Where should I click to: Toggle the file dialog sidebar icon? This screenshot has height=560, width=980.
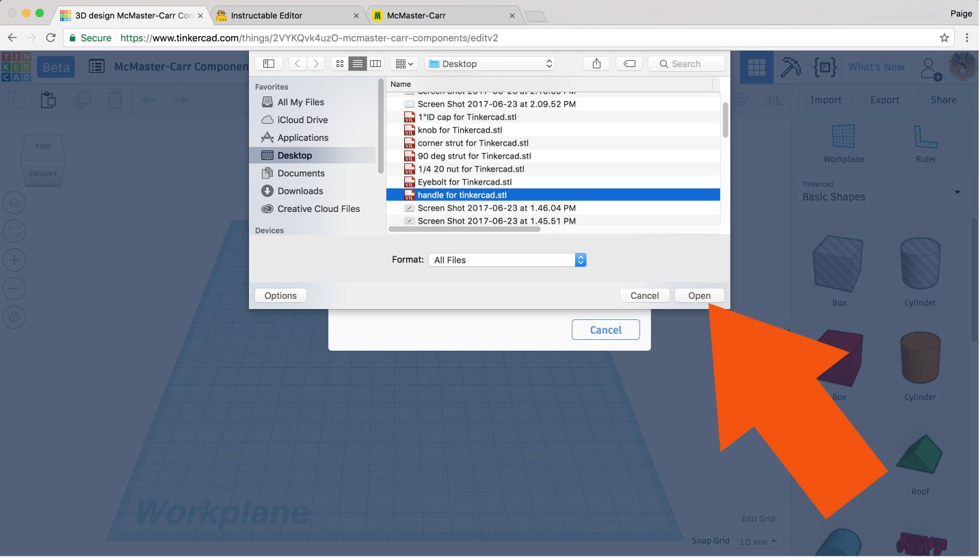click(269, 64)
